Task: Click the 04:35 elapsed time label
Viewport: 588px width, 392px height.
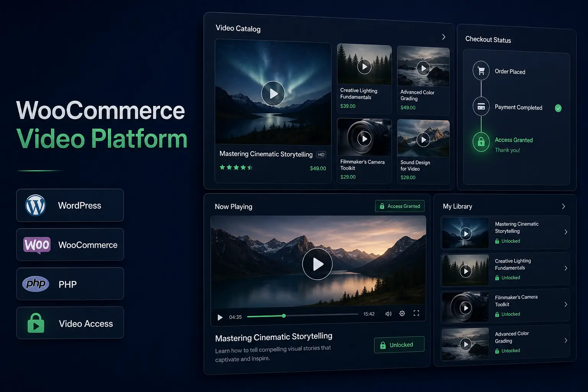Action: click(235, 317)
